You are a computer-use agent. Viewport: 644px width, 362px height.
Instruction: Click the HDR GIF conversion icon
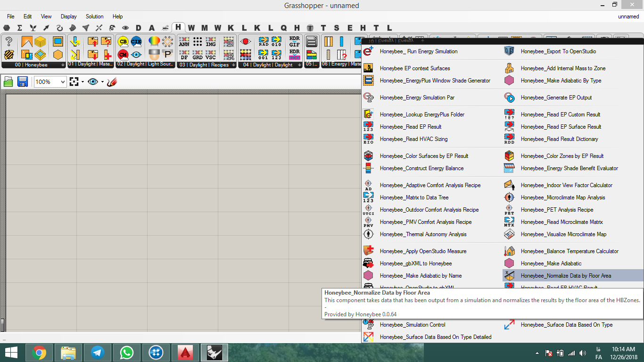pyautogui.click(x=294, y=41)
